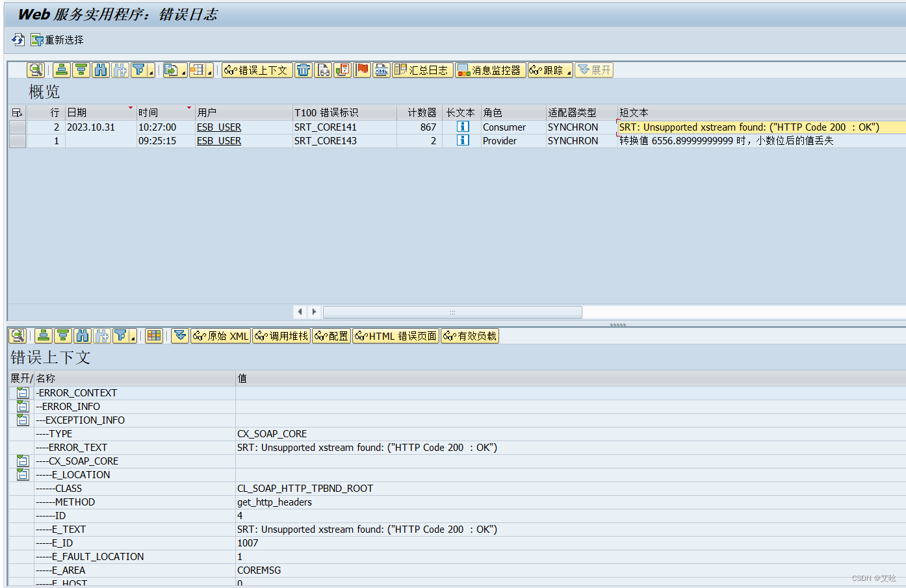
Task: Select the row selector for row 2
Action: (x=18, y=127)
